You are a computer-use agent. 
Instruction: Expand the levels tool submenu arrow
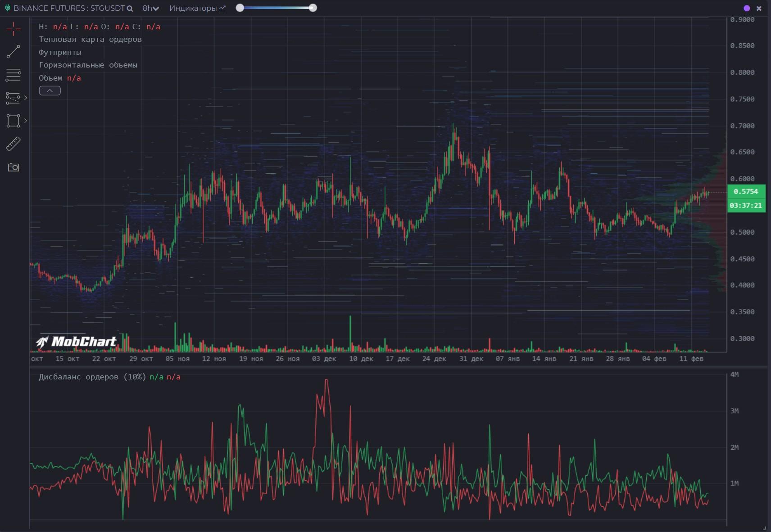(x=26, y=98)
